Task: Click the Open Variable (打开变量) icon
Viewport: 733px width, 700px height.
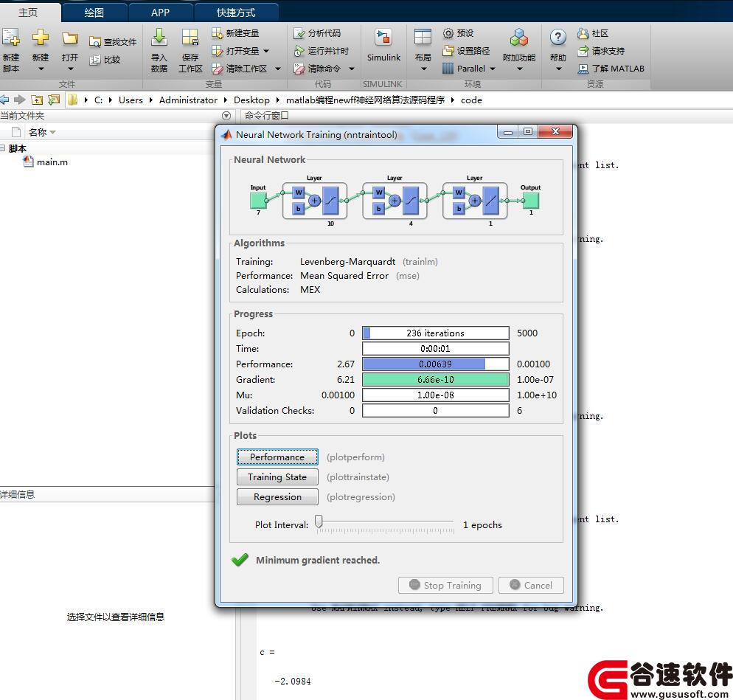Action: 217,50
